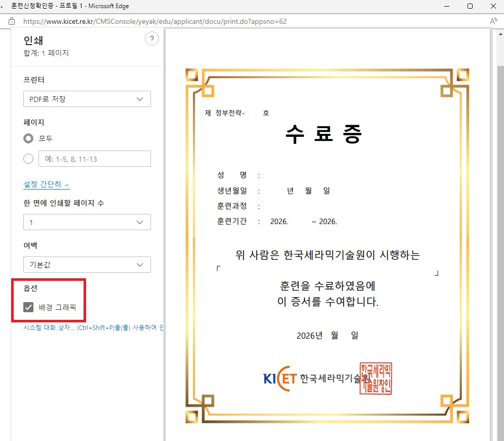Image resolution: width=504 pixels, height=441 pixels.
Task: Click the Read Aloud icon in address bar
Action: pos(493,21)
